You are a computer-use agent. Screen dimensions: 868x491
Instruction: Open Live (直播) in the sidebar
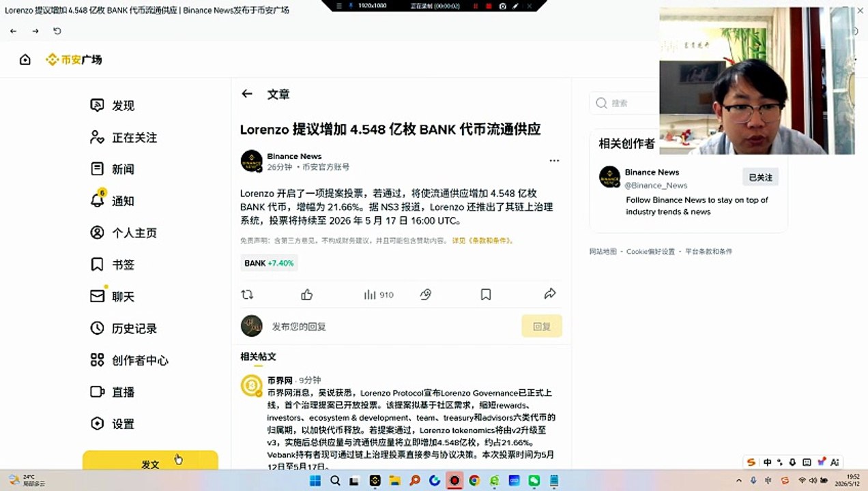113,391
